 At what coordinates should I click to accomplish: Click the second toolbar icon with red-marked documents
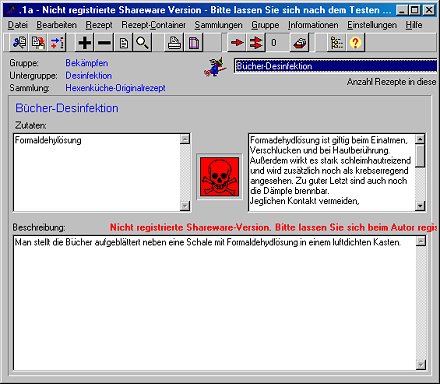tap(38, 43)
